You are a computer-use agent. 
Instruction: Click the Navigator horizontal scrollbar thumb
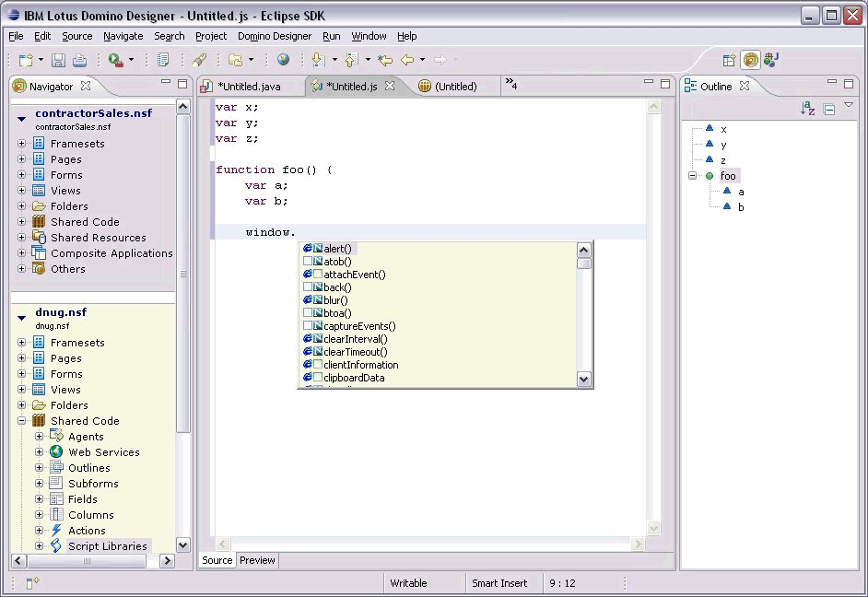click(87, 561)
